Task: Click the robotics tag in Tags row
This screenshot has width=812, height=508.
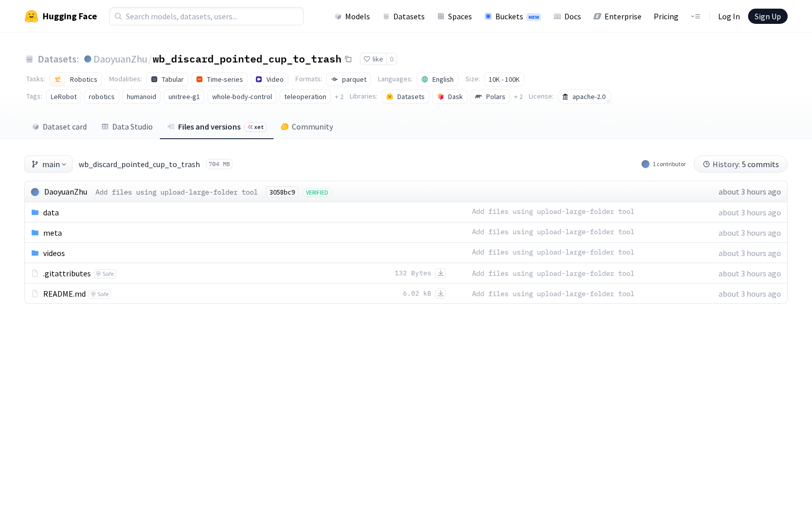Action: click(x=101, y=97)
